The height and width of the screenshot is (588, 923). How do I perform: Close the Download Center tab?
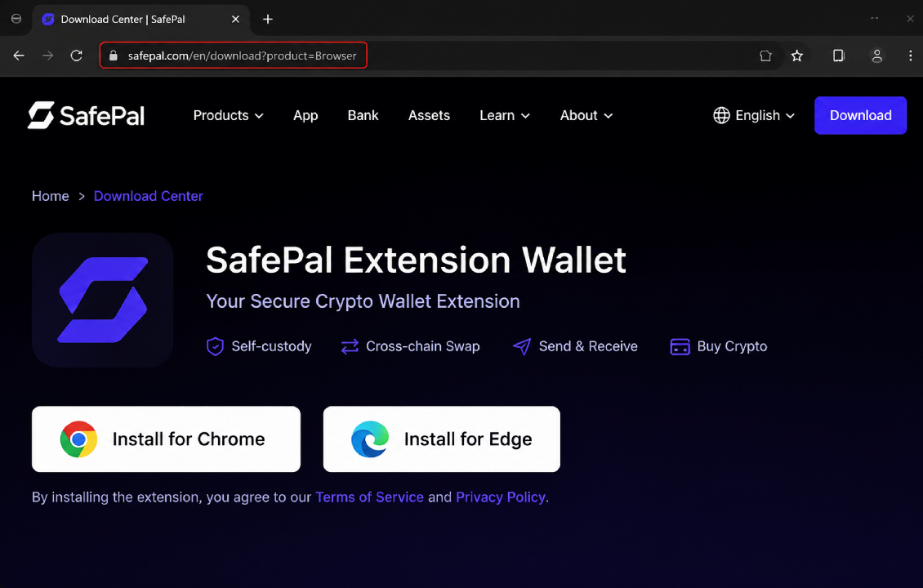pos(235,19)
